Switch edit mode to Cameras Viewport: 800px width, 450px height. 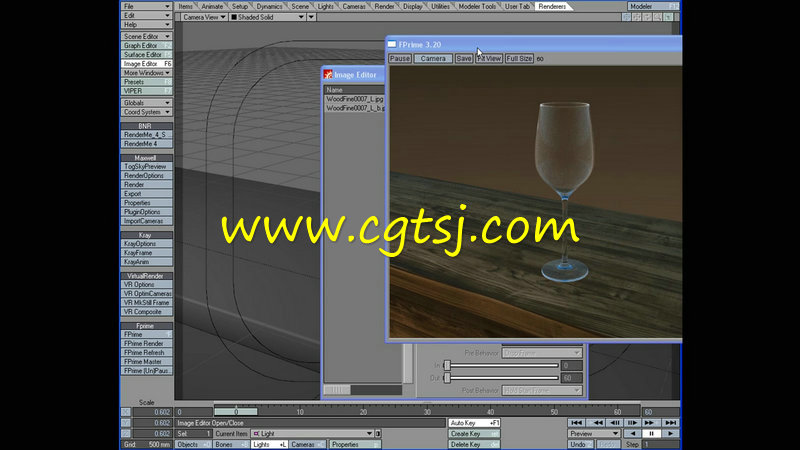point(307,445)
